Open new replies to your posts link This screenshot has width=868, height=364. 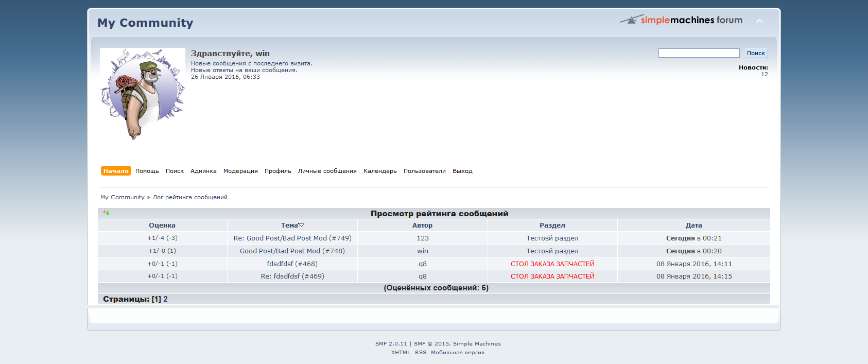(x=244, y=70)
